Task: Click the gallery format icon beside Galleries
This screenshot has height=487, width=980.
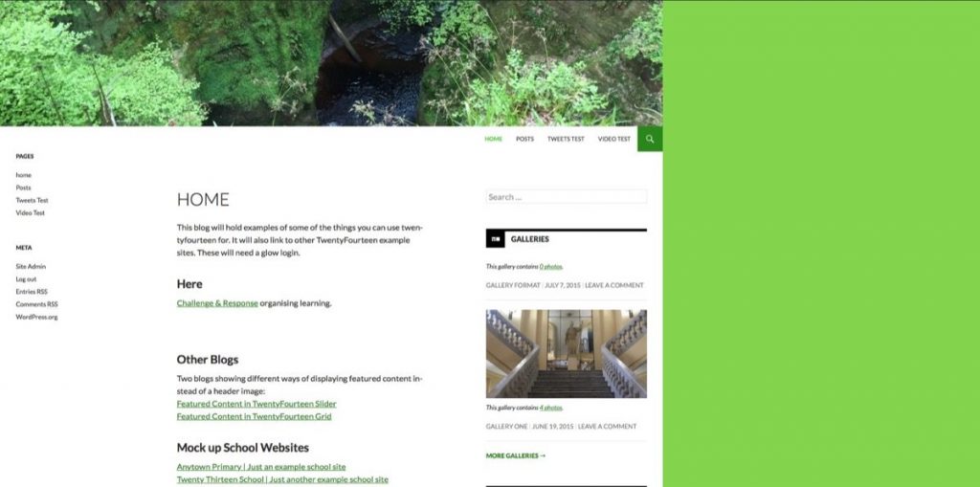Action: 495,239
